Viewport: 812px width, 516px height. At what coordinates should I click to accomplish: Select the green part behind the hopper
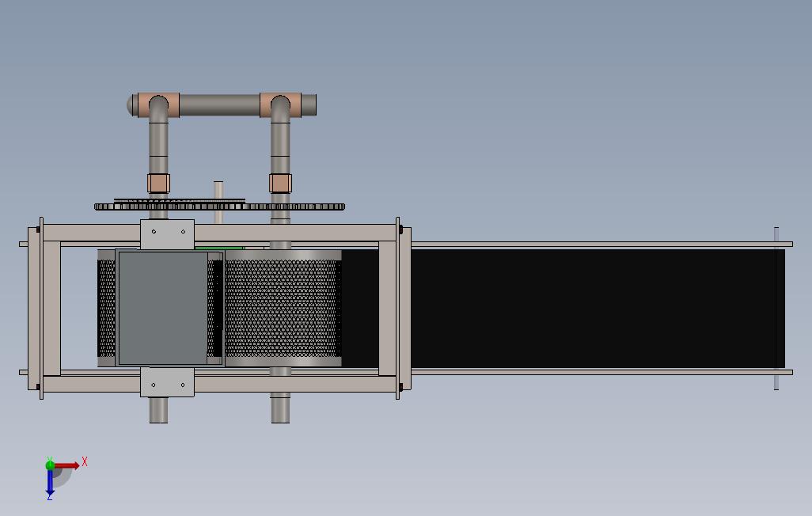click(x=219, y=249)
